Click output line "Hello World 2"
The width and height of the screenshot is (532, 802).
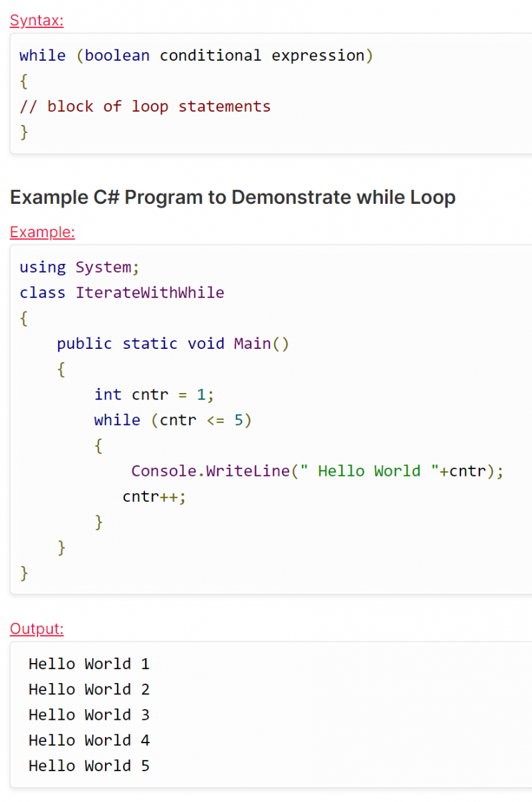(x=89, y=689)
